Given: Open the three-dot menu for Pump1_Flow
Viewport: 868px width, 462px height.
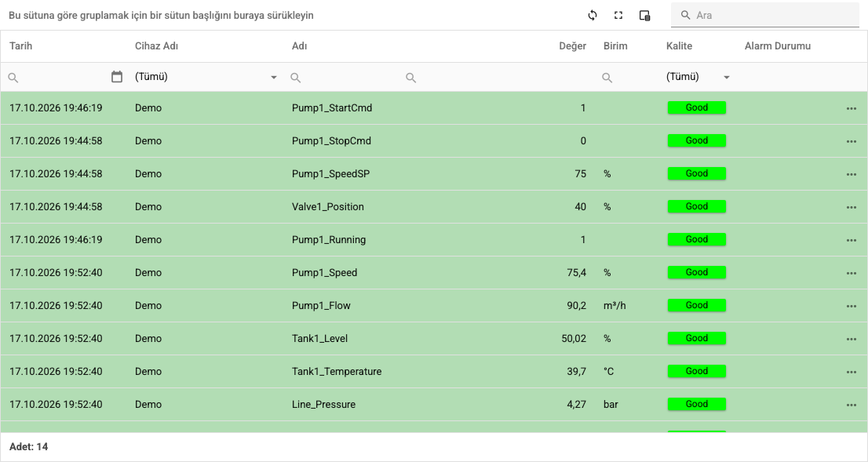Looking at the screenshot, I should 852,306.
